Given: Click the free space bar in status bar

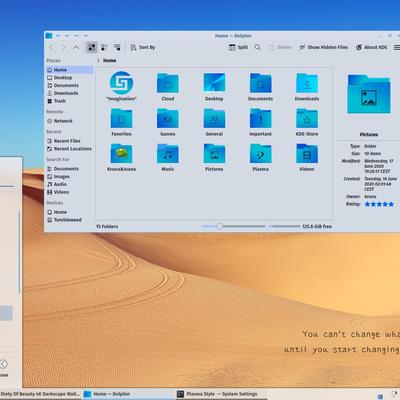Looking at the screenshot, I should click(x=284, y=226).
